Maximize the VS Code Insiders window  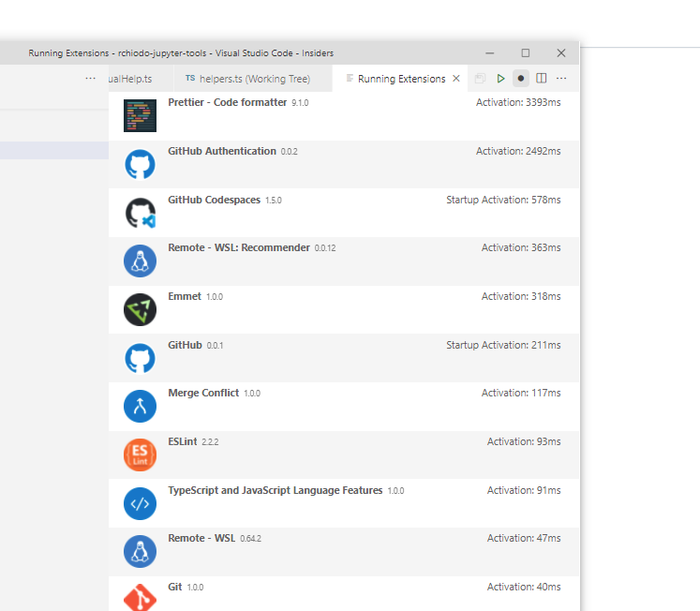[x=526, y=53]
